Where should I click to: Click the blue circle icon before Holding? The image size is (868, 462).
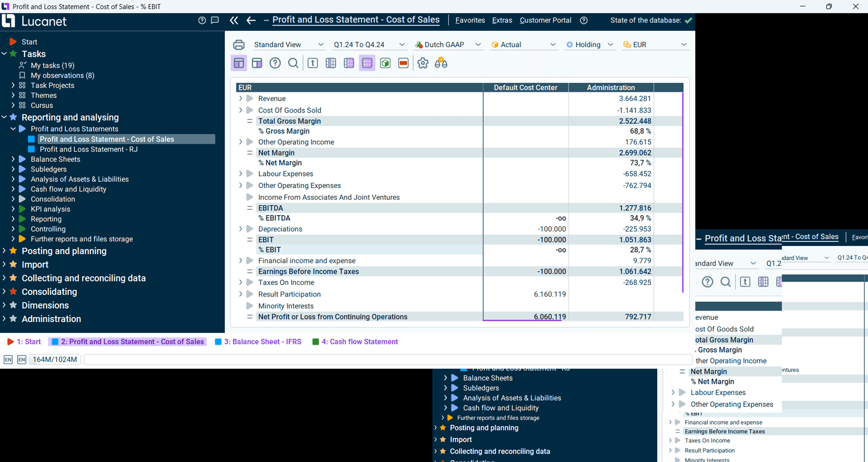coord(569,45)
